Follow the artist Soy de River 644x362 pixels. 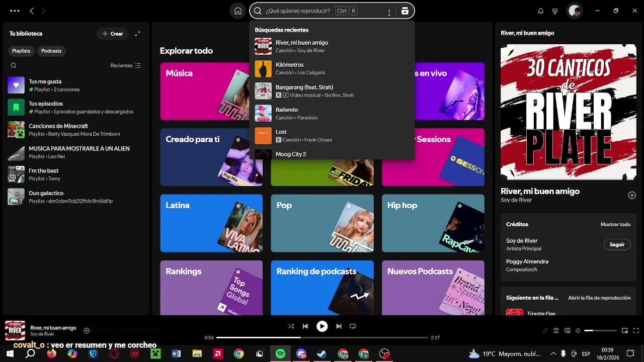tap(617, 244)
